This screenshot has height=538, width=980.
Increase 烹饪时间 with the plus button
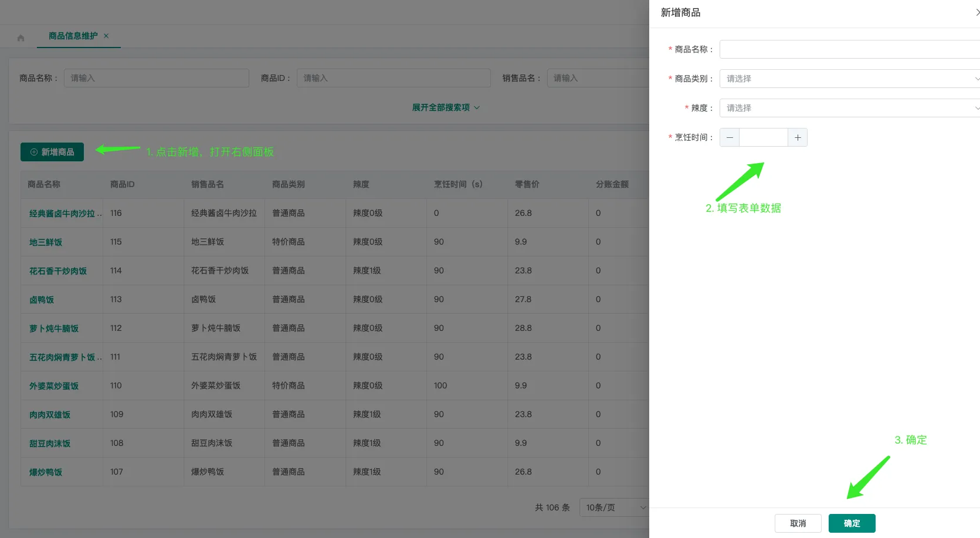click(798, 137)
